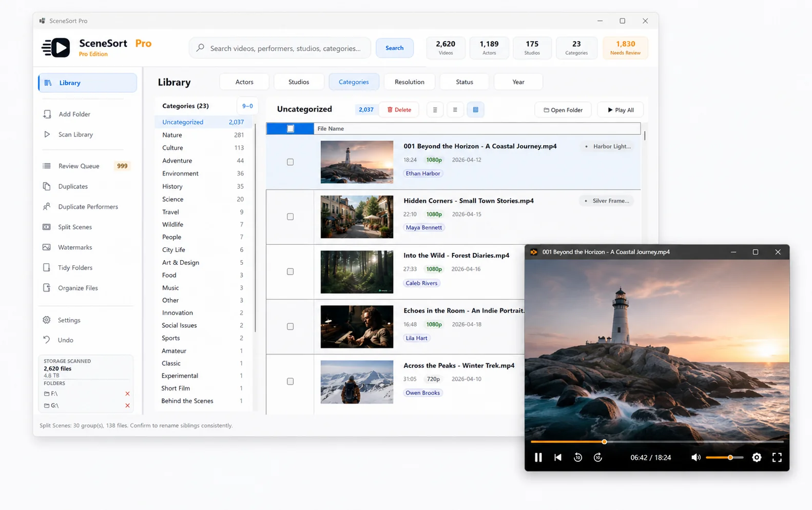Click the Silver Frame studio tag
The image size is (812, 510).
(x=607, y=201)
